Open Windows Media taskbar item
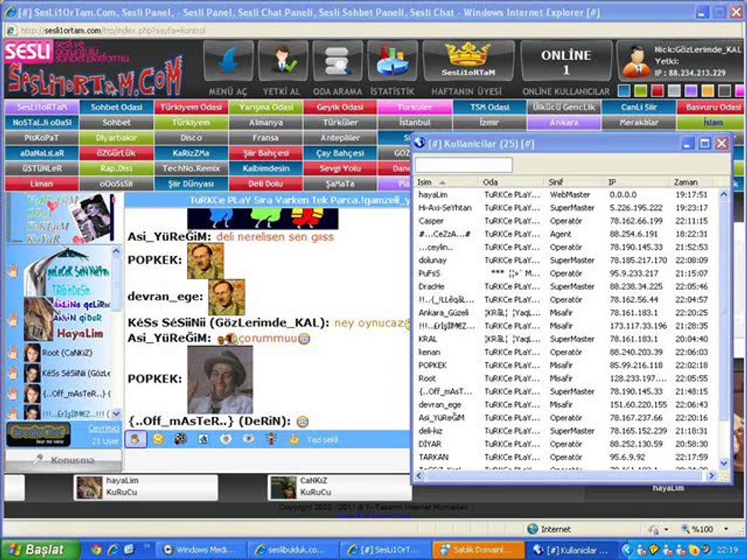Viewport: 747px width, 560px height. click(x=200, y=550)
